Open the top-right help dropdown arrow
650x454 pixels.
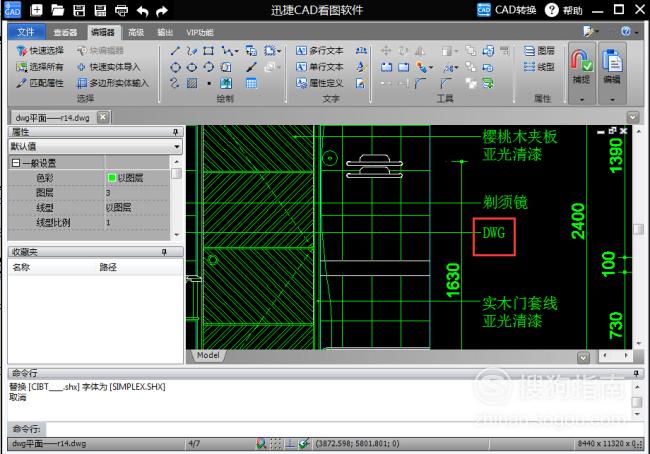[636, 32]
